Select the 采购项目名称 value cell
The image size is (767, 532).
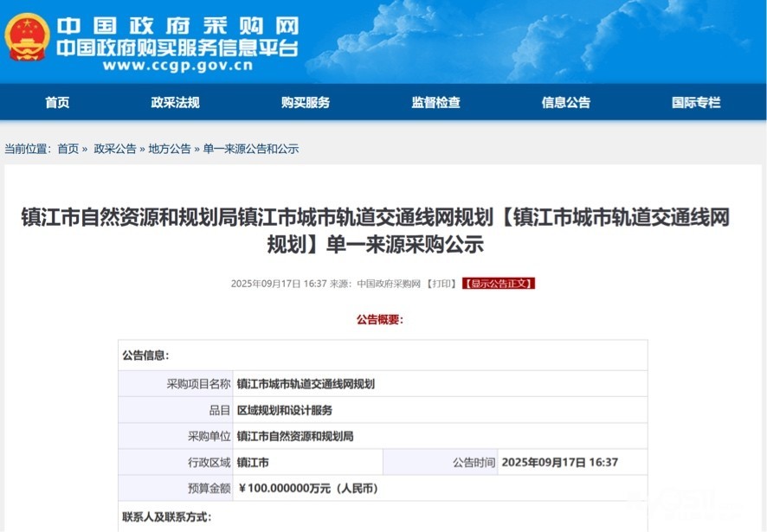click(306, 384)
